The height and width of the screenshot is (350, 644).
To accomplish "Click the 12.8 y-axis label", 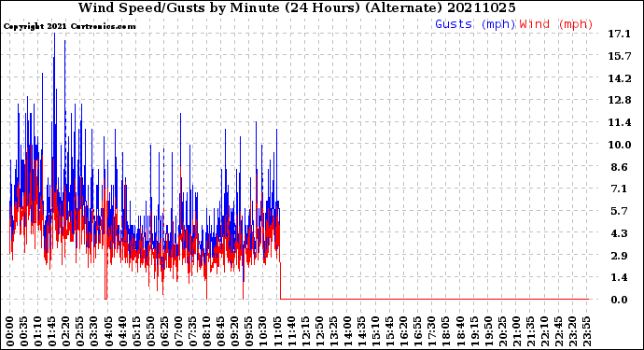I will (x=620, y=100).
